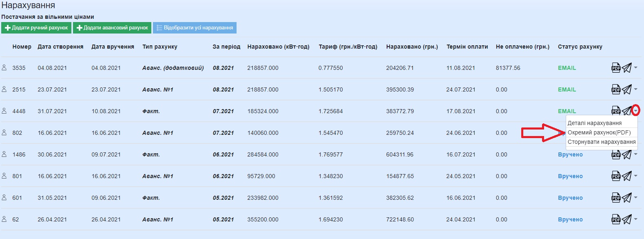
Task: Open PDF for invoice 3535
Action: [615, 68]
